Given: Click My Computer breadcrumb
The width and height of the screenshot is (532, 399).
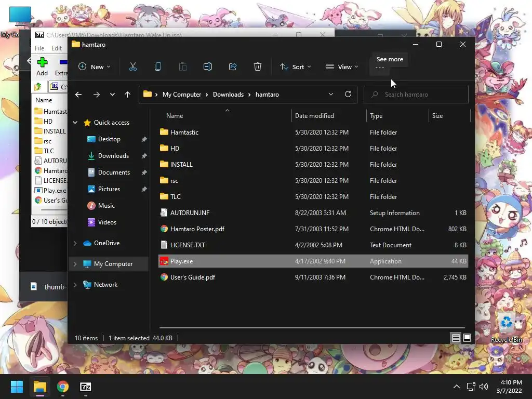Looking at the screenshot, I should 182,95.
